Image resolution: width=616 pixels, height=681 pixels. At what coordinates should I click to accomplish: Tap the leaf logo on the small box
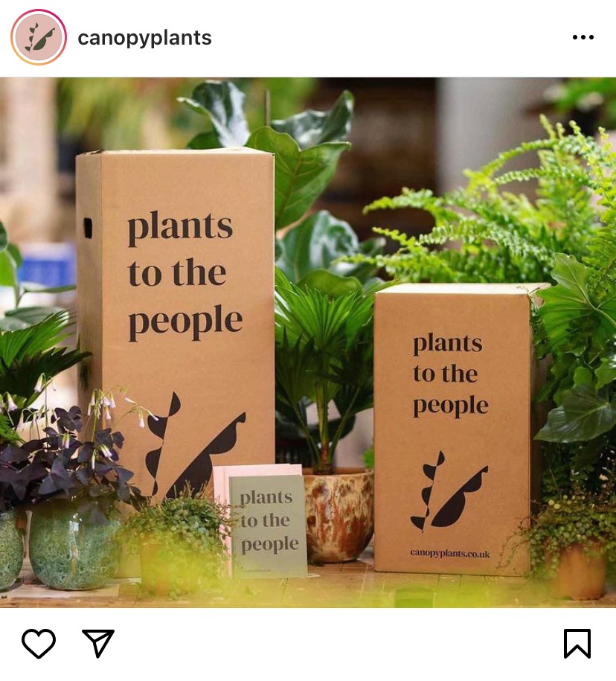click(x=449, y=491)
